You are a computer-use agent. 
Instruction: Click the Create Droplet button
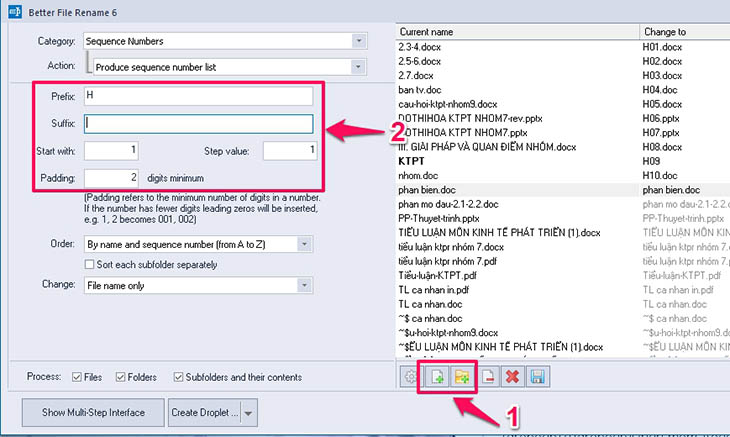point(204,412)
